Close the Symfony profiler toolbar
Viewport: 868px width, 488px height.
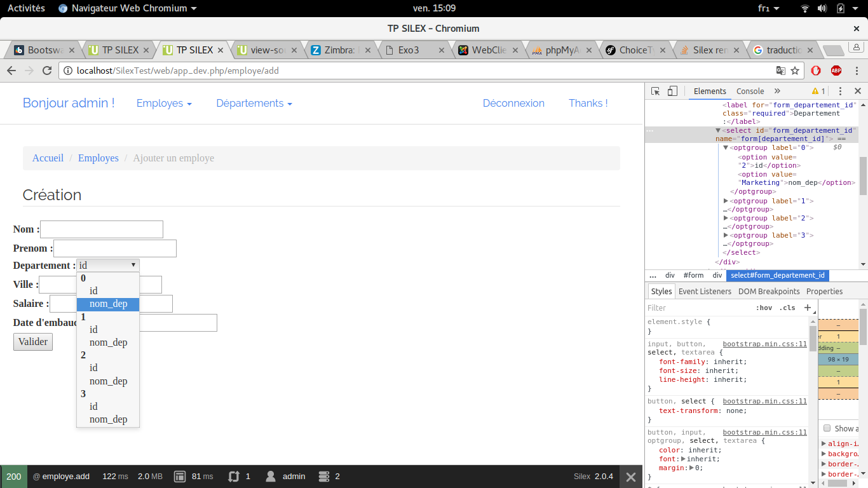point(631,477)
